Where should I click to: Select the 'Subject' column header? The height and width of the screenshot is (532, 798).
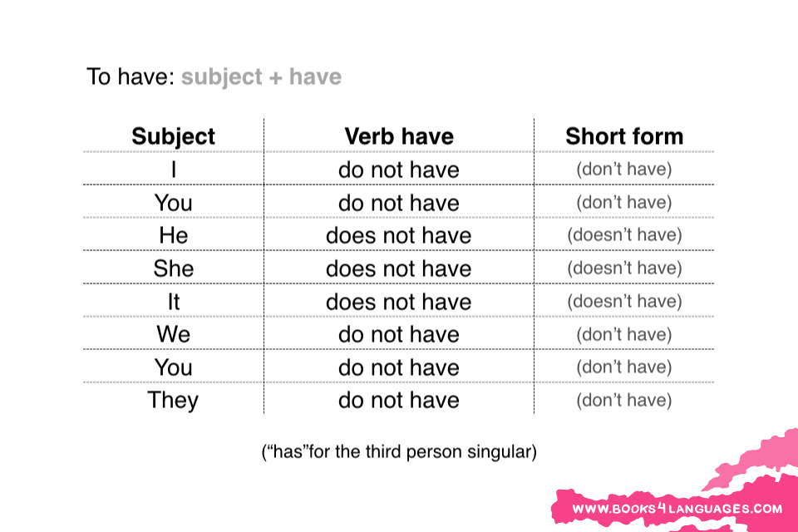pos(173,136)
